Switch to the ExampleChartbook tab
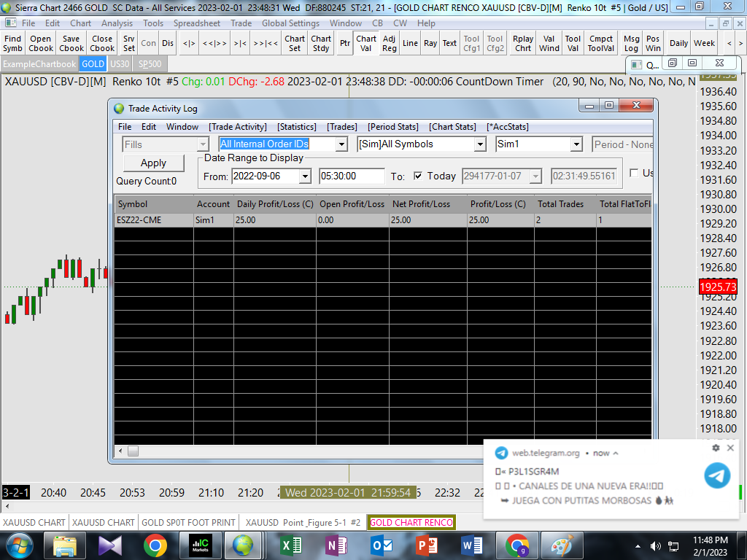Viewport: 747px width, 560px height. [x=39, y=64]
